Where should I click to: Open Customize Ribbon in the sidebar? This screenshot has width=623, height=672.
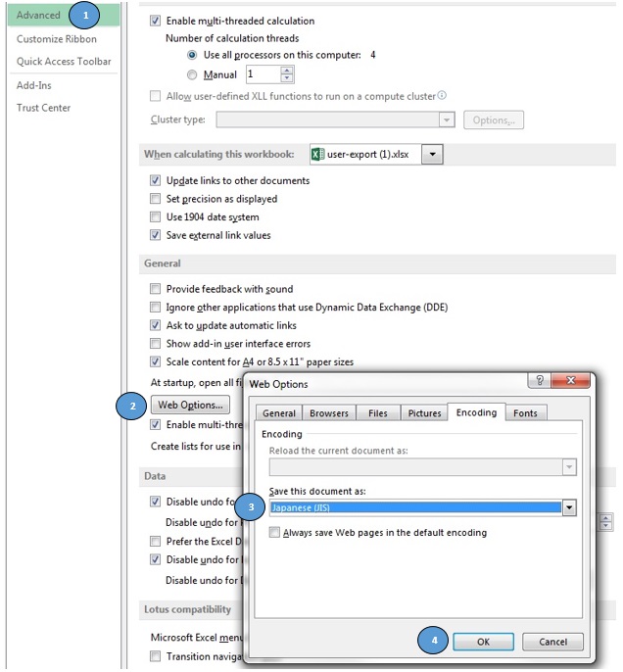pos(57,39)
